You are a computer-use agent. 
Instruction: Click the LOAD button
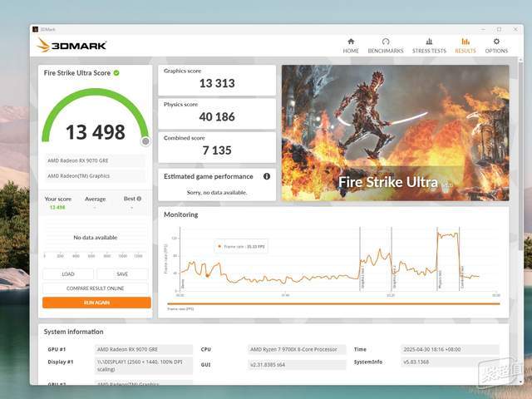(68, 273)
